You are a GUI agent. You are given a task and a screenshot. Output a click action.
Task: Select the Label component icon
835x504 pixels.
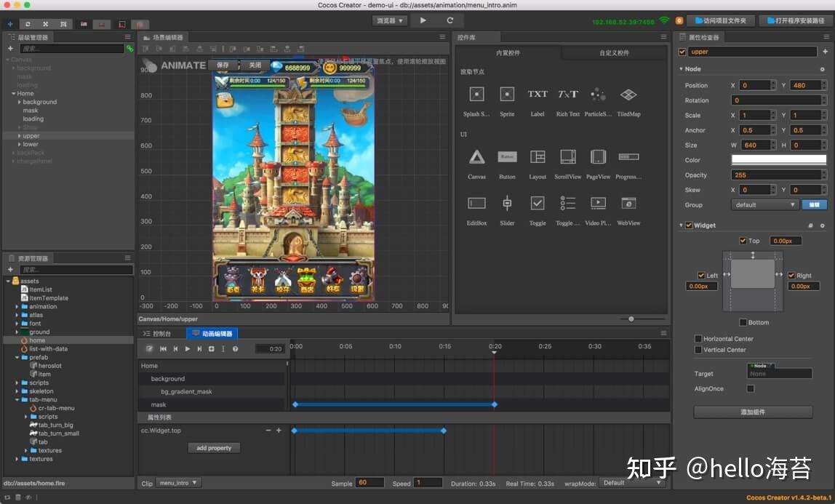pyautogui.click(x=538, y=95)
